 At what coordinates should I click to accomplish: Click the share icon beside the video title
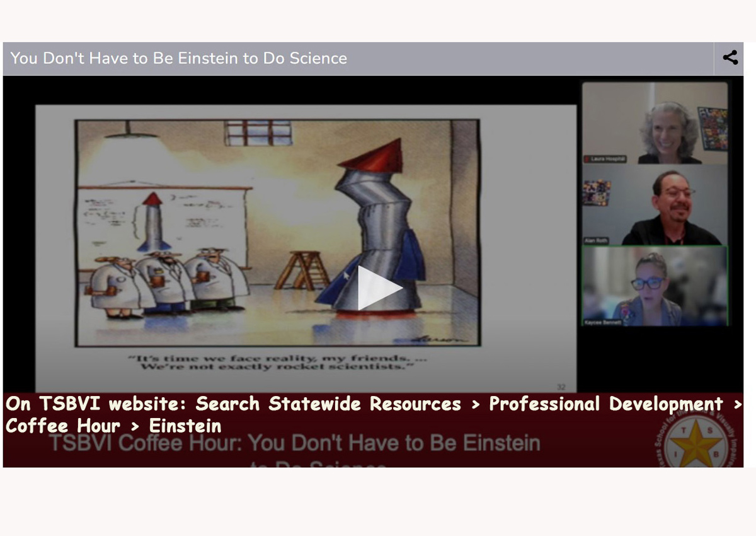click(x=730, y=58)
